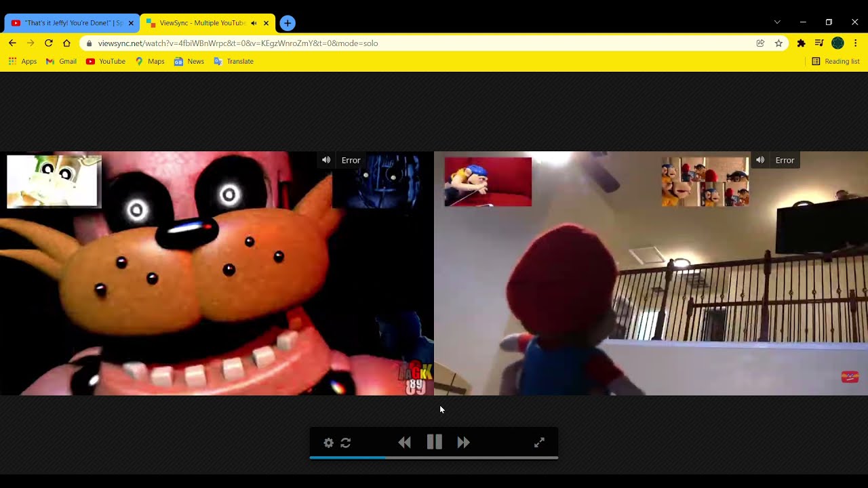The image size is (868, 488).
Task: Open Apps from the bookmarks bar
Action: coord(22,62)
